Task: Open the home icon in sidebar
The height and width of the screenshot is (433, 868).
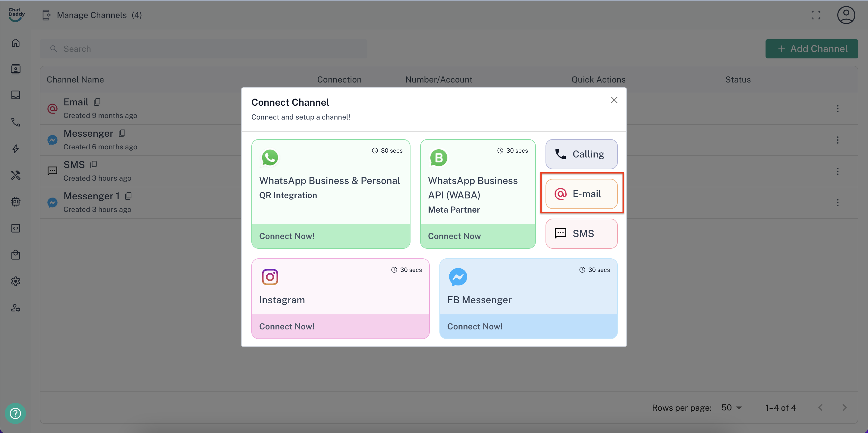Action: 15,43
